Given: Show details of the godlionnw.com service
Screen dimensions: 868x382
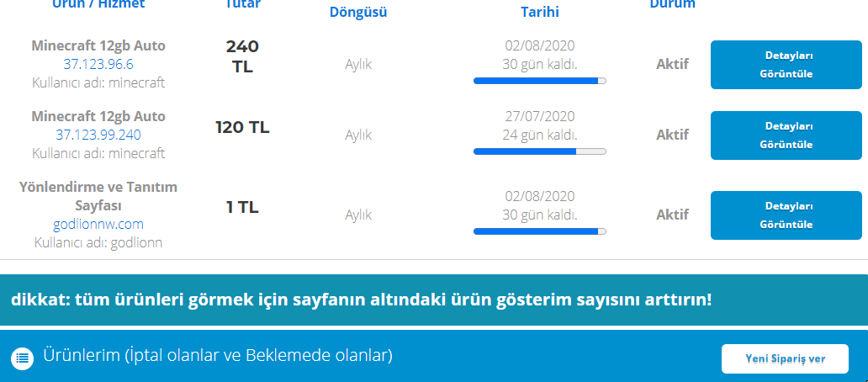Looking at the screenshot, I should click(786, 215).
